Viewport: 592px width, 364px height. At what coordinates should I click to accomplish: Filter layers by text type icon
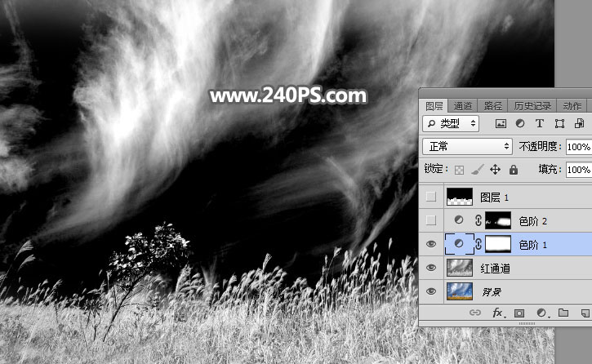(x=540, y=124)
